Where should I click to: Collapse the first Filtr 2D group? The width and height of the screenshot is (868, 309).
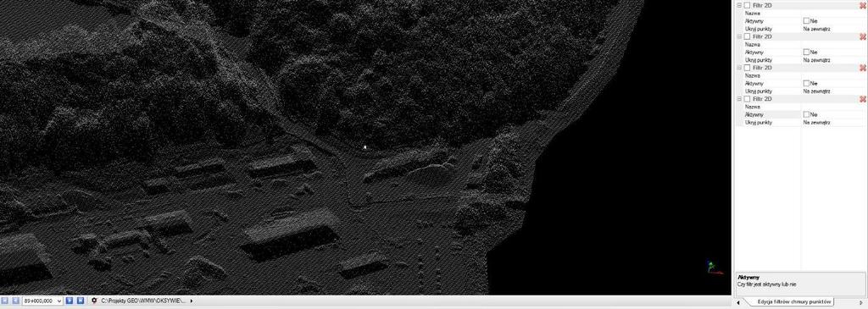click(x=739, y=5)
